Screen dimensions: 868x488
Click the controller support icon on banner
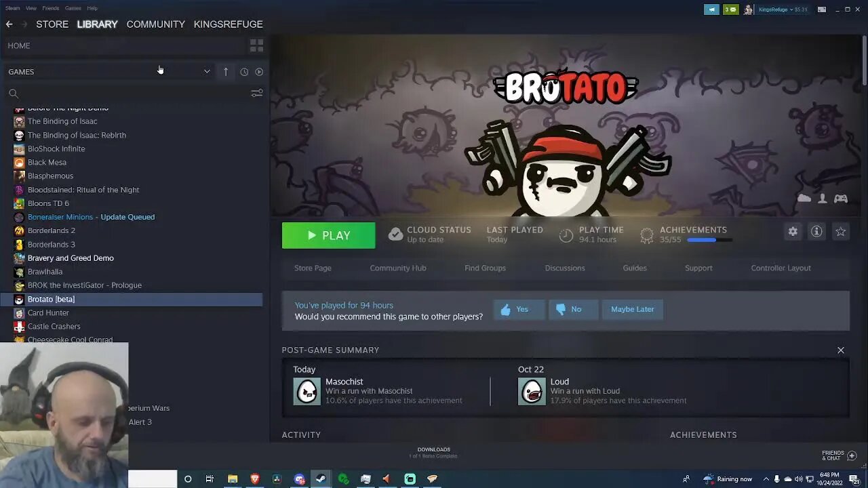coord(841,199)
